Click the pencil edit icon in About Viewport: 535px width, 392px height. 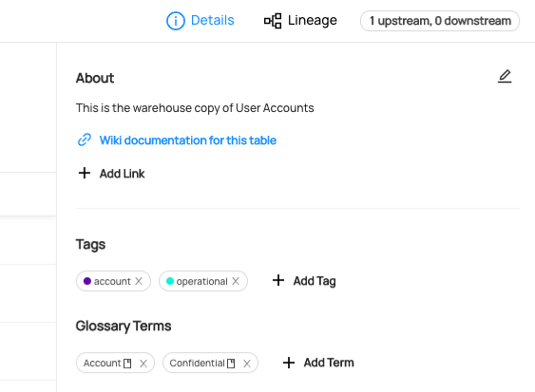(x=505, y=76)
